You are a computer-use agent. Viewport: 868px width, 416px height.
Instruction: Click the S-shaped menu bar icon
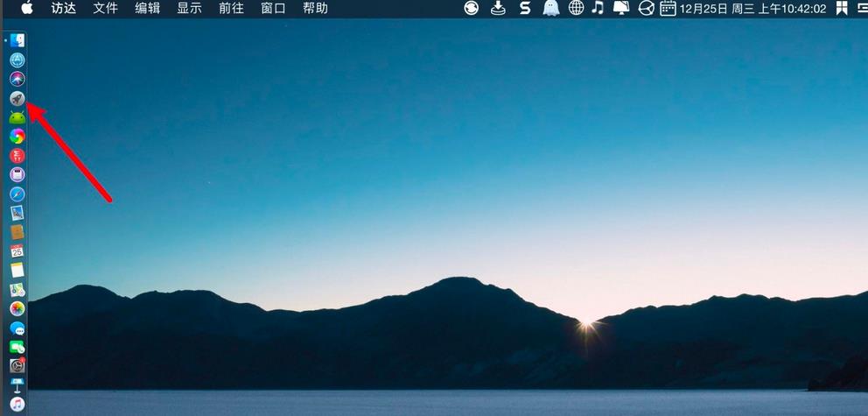(x=525, y=8)
